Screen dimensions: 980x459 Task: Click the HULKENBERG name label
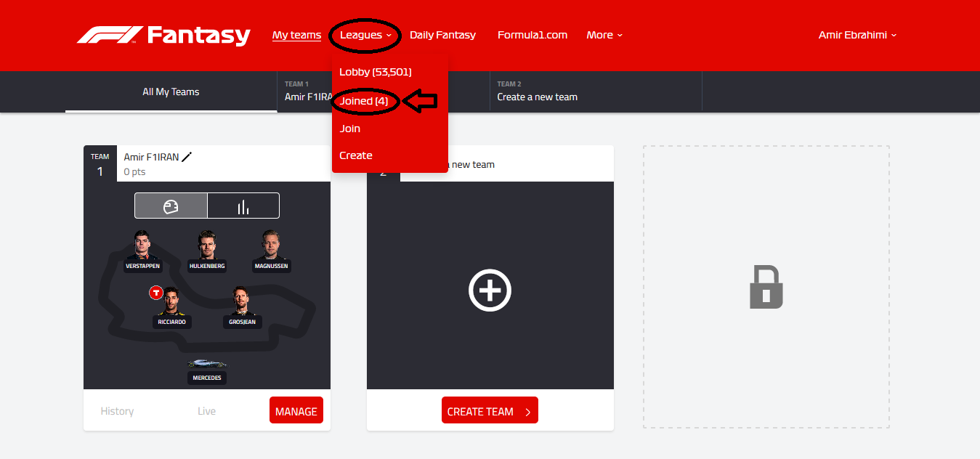pos(207,266)
